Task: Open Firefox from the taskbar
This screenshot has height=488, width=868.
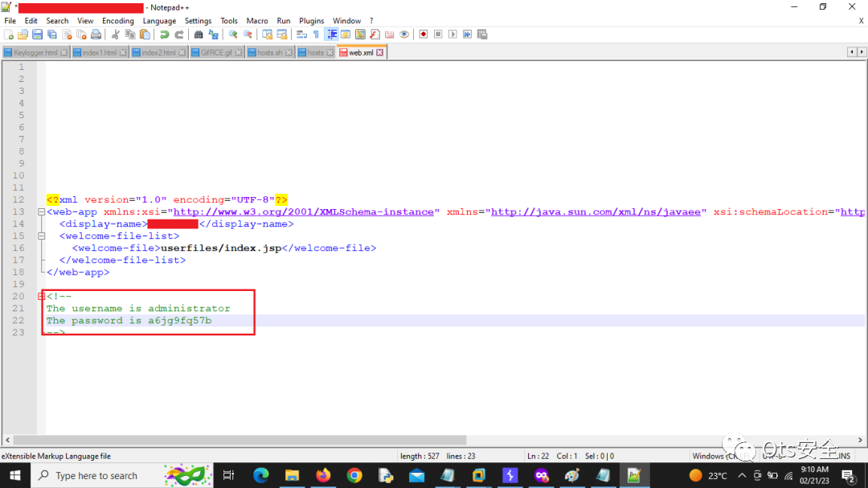Action: 323,475
